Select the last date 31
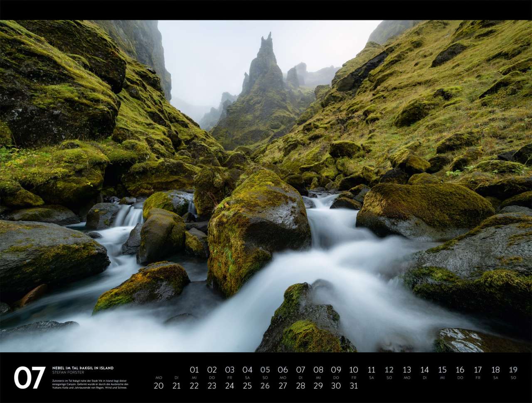The height and width of the screenshot is (403, 532). tap(353, 386)
